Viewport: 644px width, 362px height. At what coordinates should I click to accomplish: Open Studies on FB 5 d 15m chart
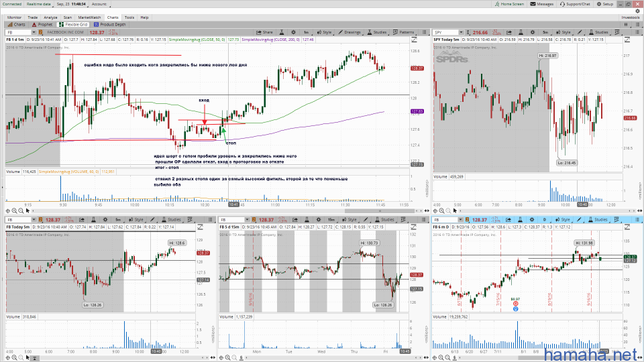384,220
